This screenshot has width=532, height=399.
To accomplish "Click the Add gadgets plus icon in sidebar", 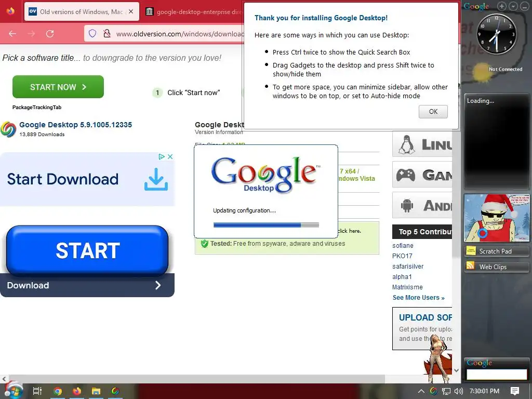I will 501,6.
